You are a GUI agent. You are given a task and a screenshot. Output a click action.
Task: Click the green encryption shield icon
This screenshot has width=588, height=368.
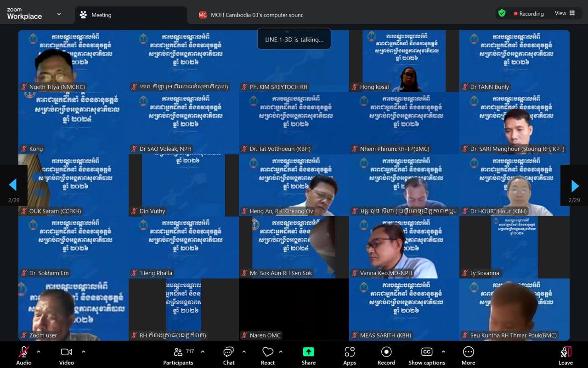[x=502, y=13]
